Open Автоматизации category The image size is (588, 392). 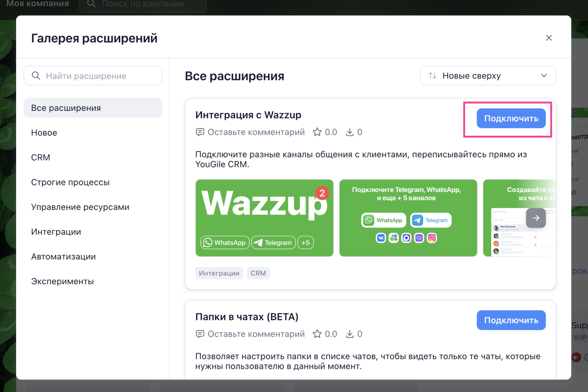coord(63,257)
